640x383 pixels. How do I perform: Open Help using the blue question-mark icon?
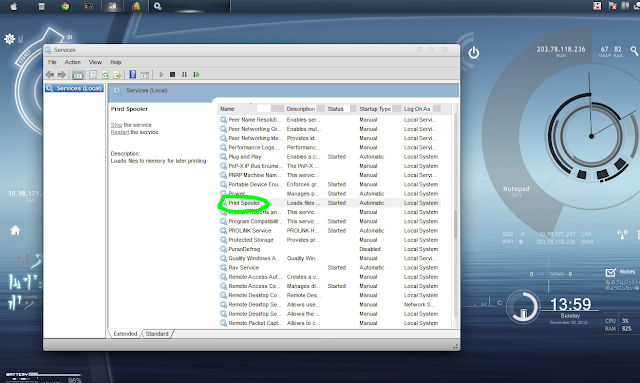[133, 74]
